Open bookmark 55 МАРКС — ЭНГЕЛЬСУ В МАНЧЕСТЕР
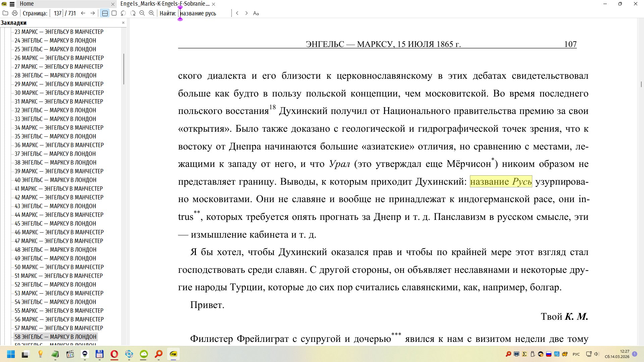The height and width of the screenshot is (362, 644). pyautogui.click(x=59, y=311)
